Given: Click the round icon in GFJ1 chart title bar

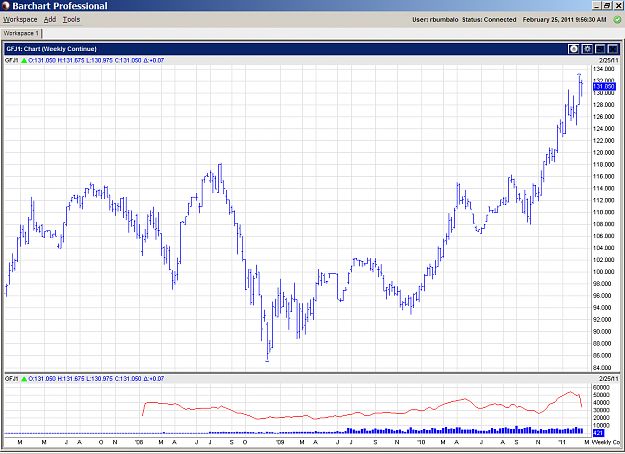Looking at the screenshot, I should click(574, 49).
